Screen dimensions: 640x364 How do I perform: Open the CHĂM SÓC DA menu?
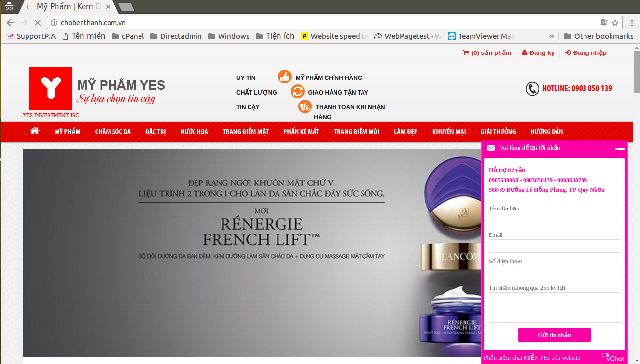click(x=113, y=132)
